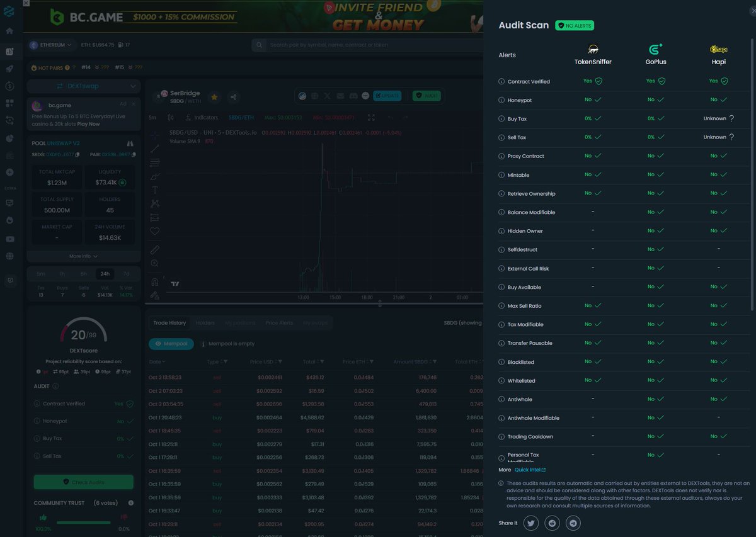This screenshot has width=756, height=537.
Task: Open the chart Indicators menu
Action: pyautogui.click(x=202, y=118)
